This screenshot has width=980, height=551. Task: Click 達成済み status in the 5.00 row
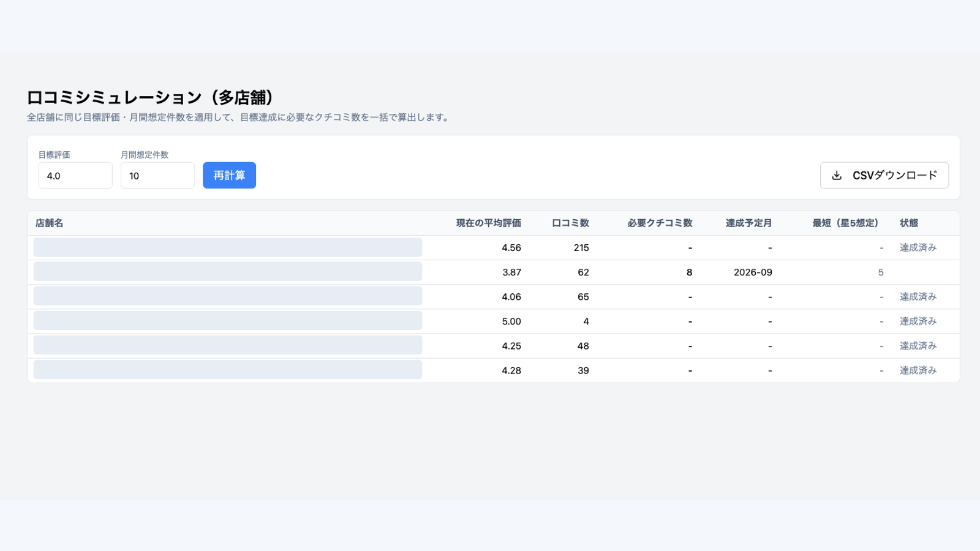point(918,321)
